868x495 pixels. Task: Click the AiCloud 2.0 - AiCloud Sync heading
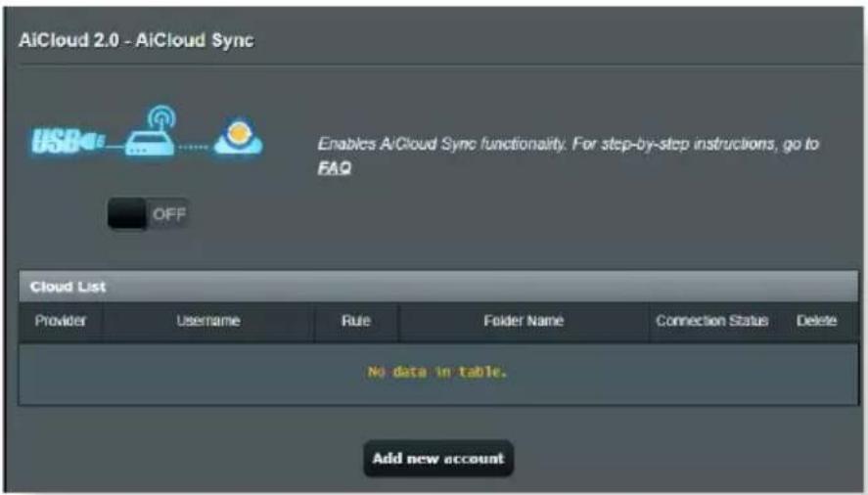coord(136,40)
